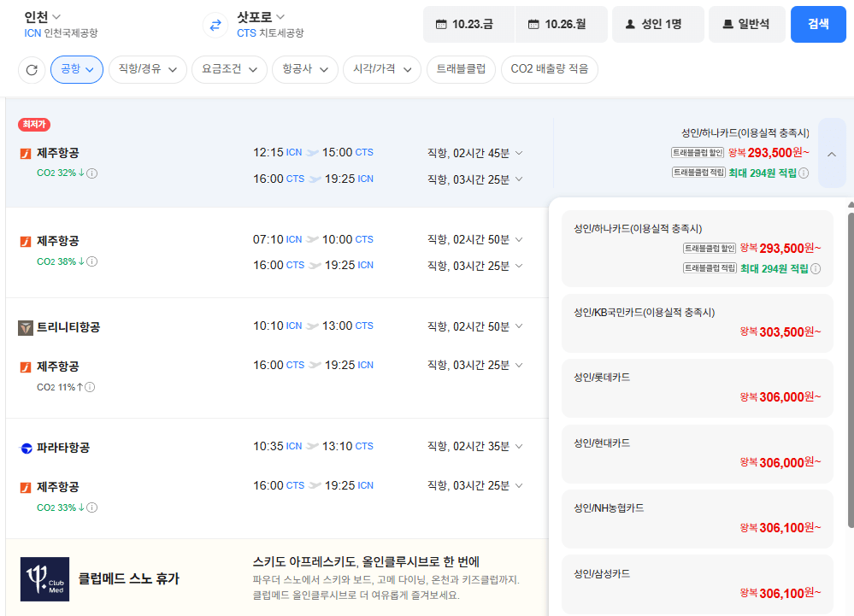Open the 항공사 filter dropdown
The image size is (854, 616).
305,70
